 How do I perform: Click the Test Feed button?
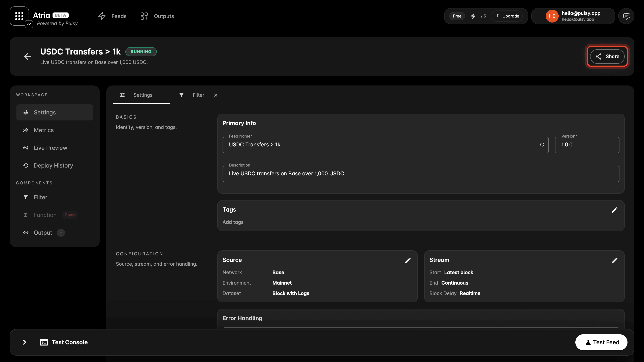pyautogui.click(x=601, y=342)
